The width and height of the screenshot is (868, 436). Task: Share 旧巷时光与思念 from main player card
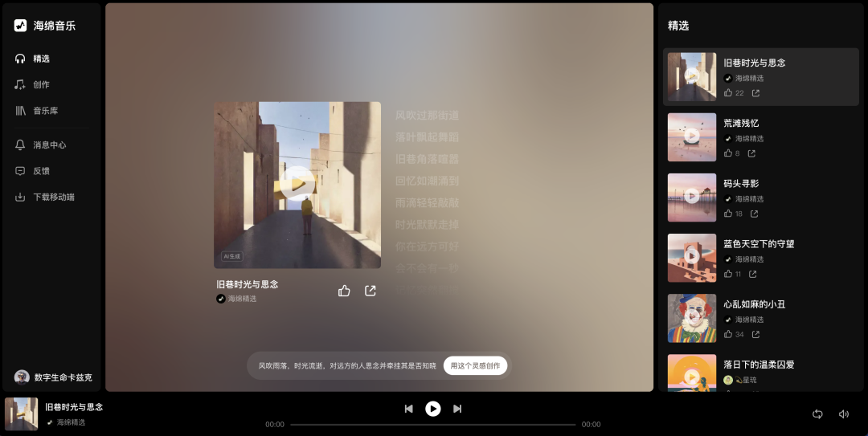[x=371, y=291]
